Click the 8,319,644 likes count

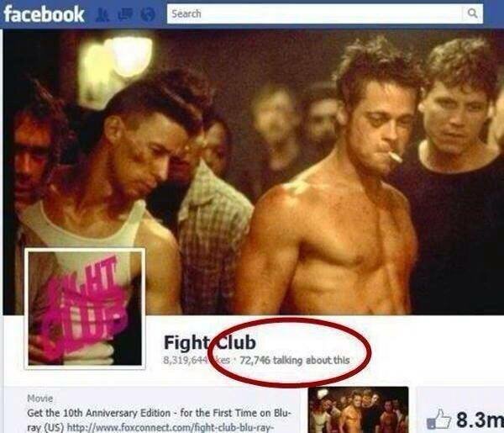197,360
